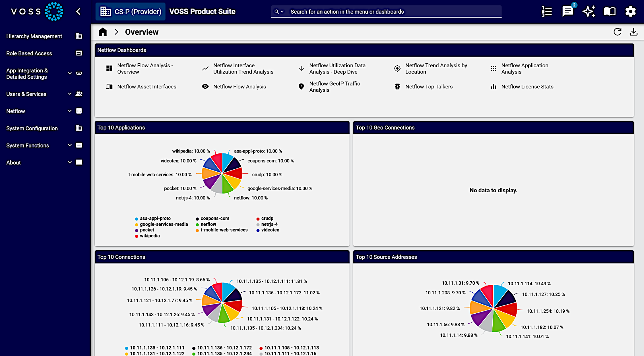Toggle pocket legend entry

145,230
